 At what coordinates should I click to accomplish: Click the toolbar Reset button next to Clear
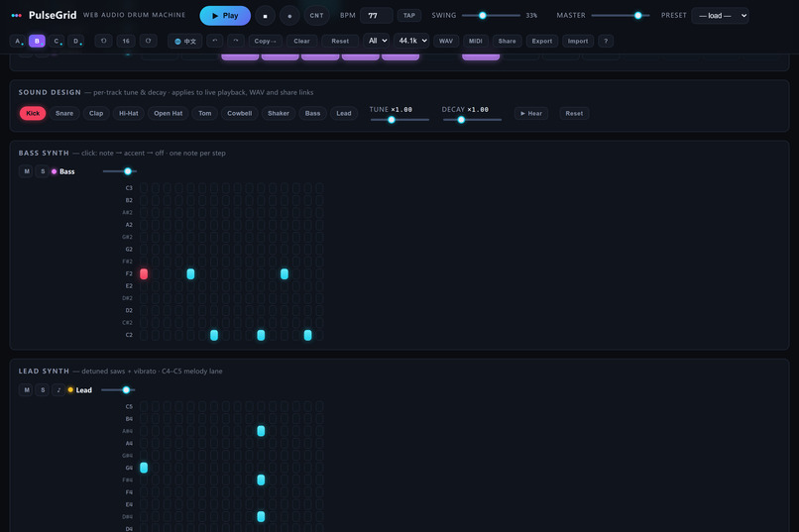[x=340, y=42]
